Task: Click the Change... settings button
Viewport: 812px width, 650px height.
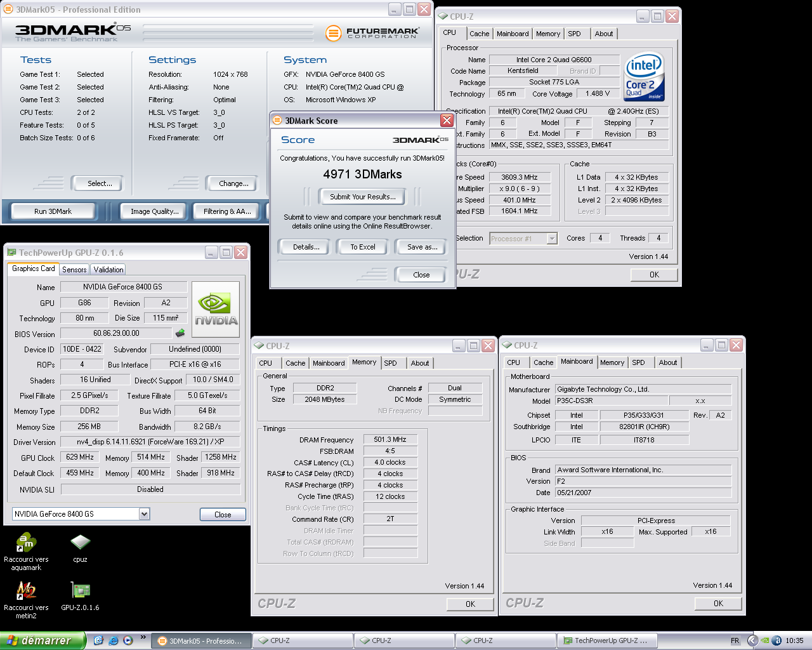Action: [x=230, y=183]
